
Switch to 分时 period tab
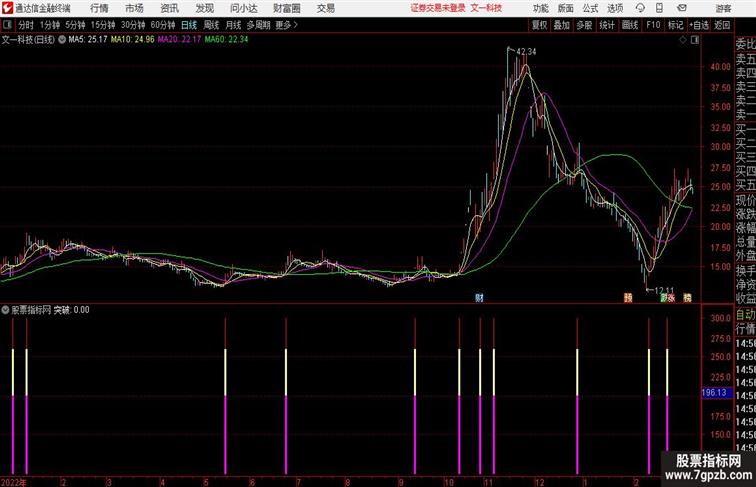(26, 25)
